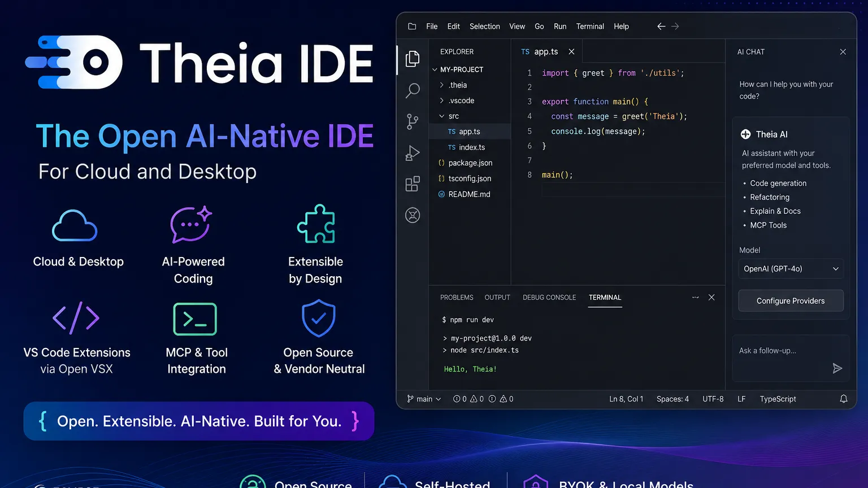The width and height of the screenshot is (868, 488).
Task: Open the Explorer view in activity bar
Action: coord(413,58)
